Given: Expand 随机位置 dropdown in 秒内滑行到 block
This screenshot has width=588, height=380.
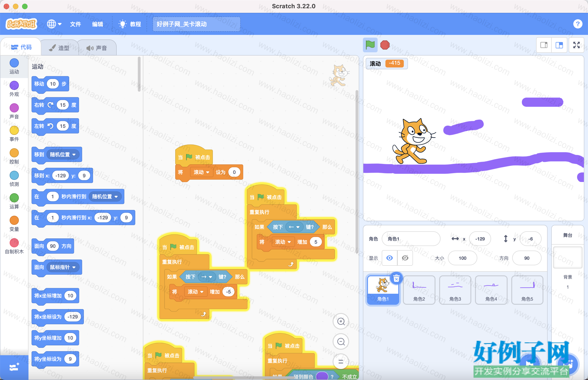Looking at the screenshot, I should pyautogui.click(x=105, y=196).
